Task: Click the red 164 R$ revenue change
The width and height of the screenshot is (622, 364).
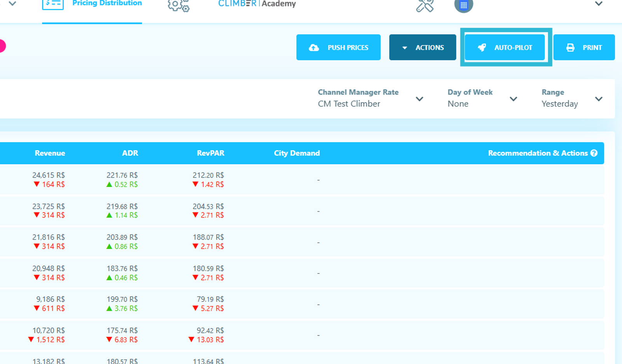Action: [x=49, y=185]
